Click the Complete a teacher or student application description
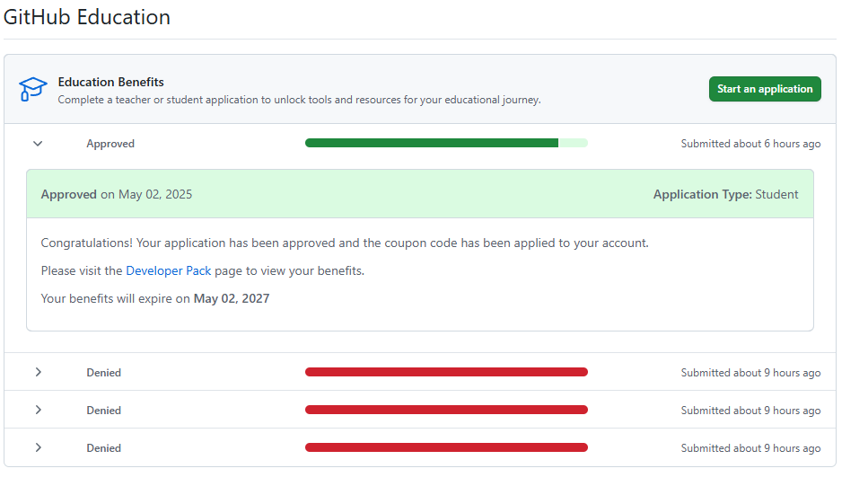The height and width of the screenshot is (495, 868). [299, 100]
